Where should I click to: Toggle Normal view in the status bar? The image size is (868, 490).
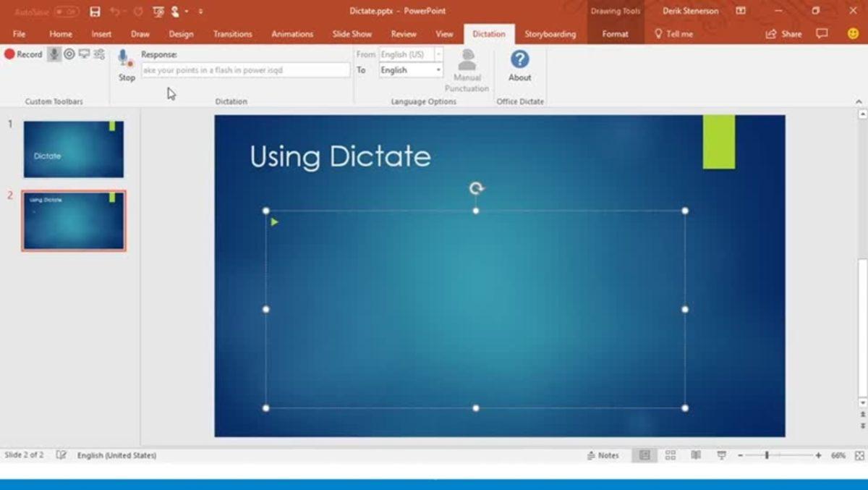pos(644,455)
